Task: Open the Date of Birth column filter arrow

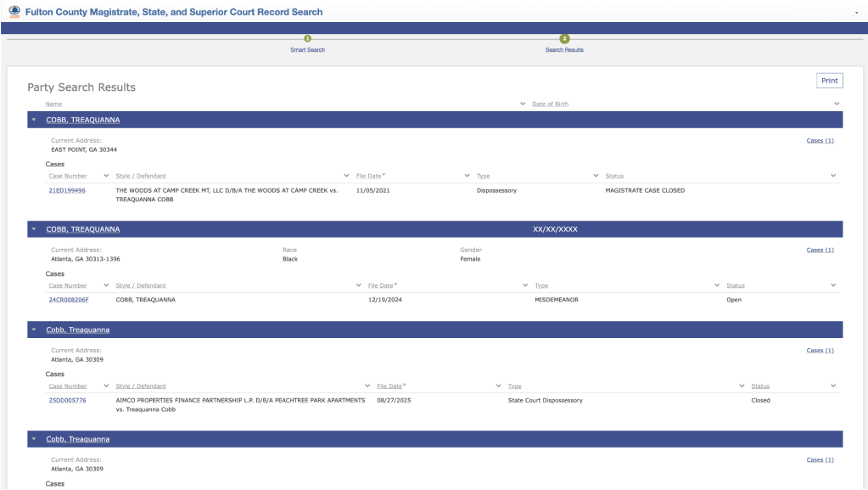Action: coord(837,104)
